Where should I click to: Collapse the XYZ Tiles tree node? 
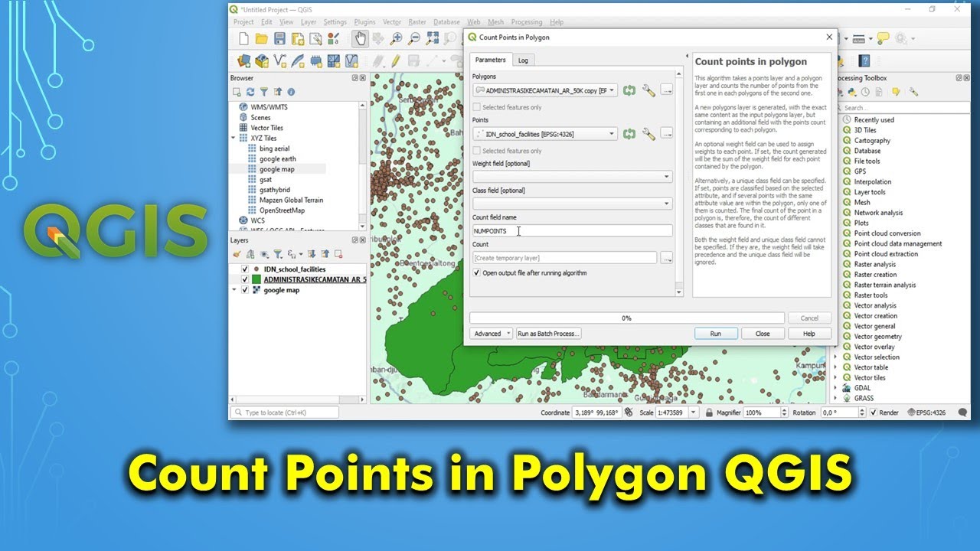[x=235, y=139]
